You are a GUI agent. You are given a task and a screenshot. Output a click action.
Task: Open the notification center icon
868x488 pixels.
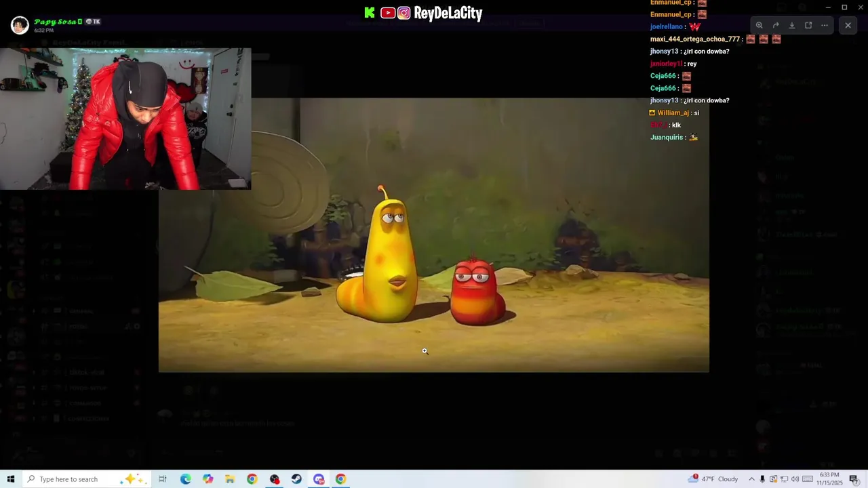pyautogui.click(x=854, y=479)
